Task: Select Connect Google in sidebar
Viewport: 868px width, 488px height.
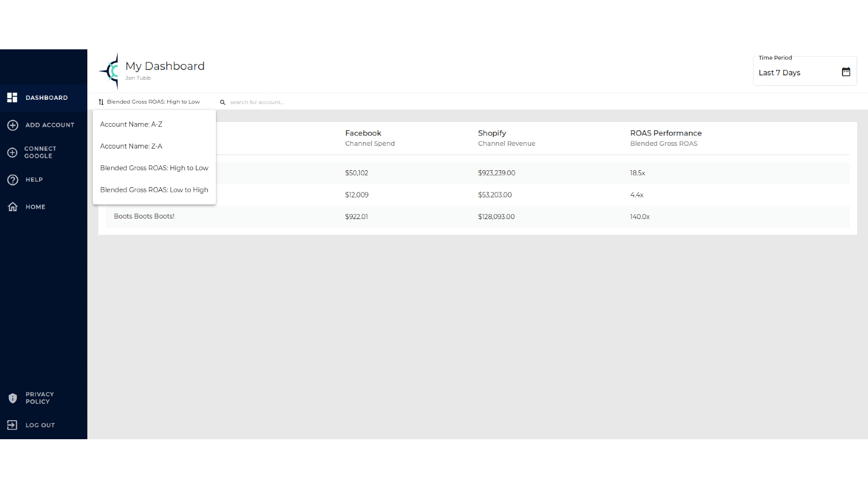Action: click(x=43, y=152)
